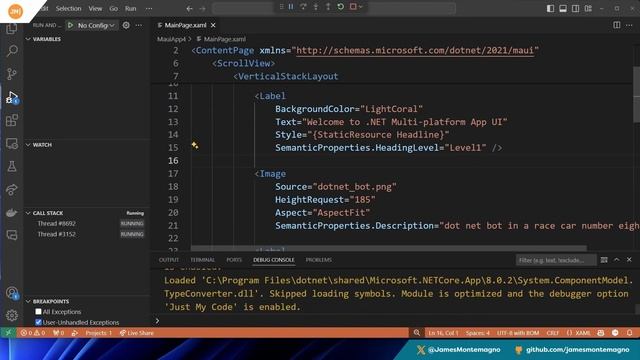Close the bottom panel
The image size is (640, 360).
click(x=629, y=260)
